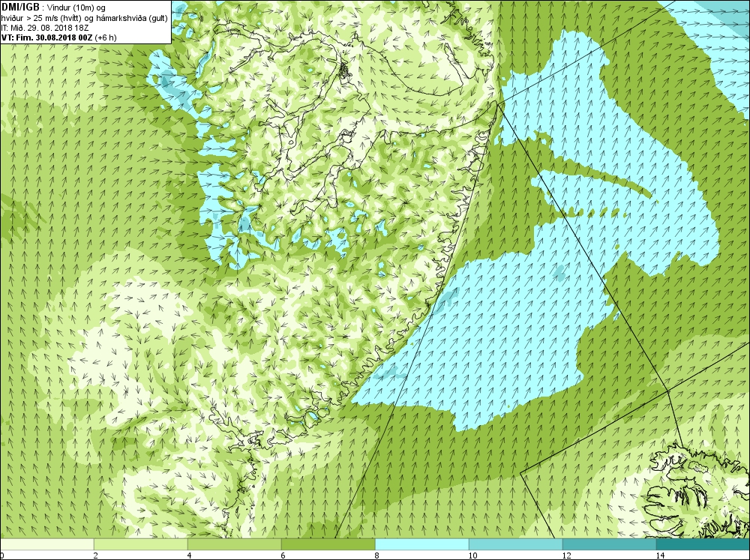Click the legend label "10"

point(472,556)
